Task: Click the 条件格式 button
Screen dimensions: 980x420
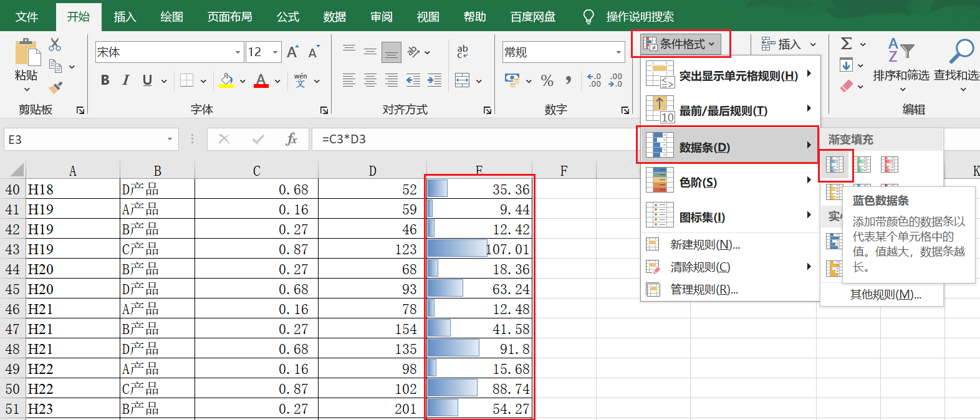Action: 681,44
